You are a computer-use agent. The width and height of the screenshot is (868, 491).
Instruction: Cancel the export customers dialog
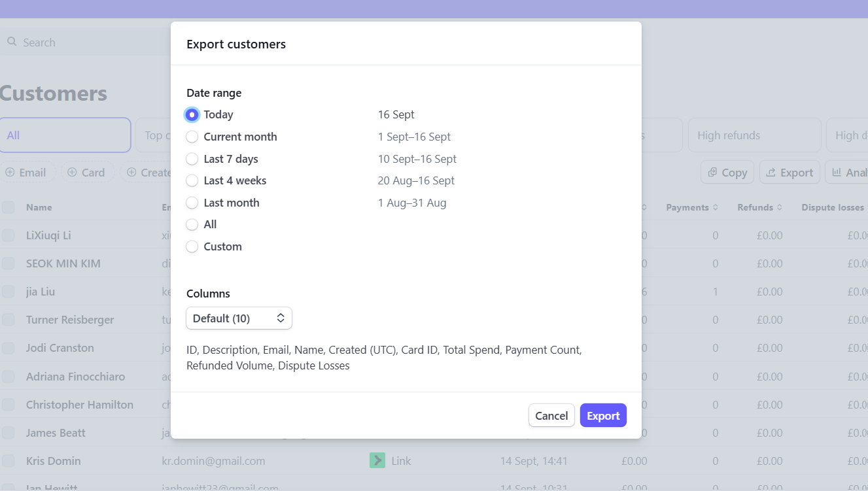tap(551, 416)
